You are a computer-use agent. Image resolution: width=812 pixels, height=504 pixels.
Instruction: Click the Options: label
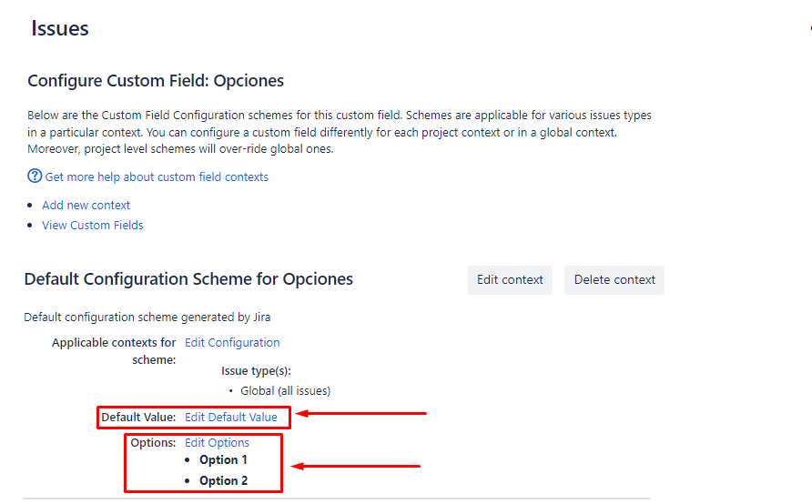tap(153, 443)
